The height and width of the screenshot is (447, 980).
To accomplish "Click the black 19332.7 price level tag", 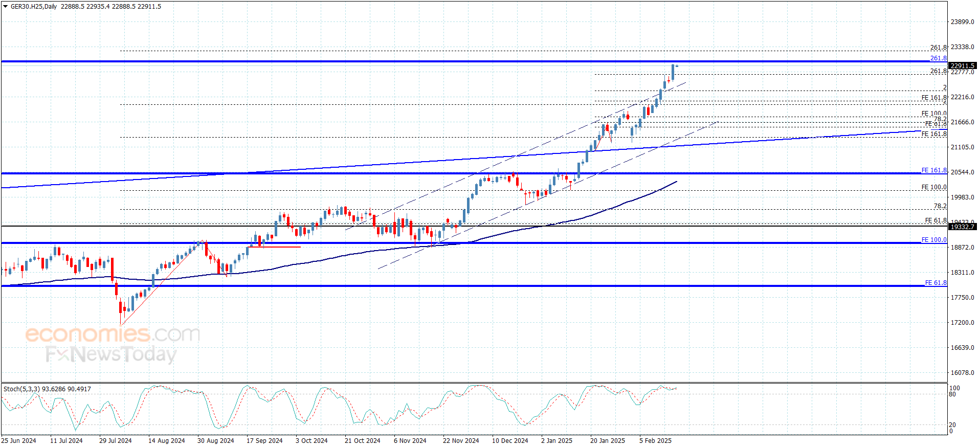I will pyautogui.click(x=963, y=227).
